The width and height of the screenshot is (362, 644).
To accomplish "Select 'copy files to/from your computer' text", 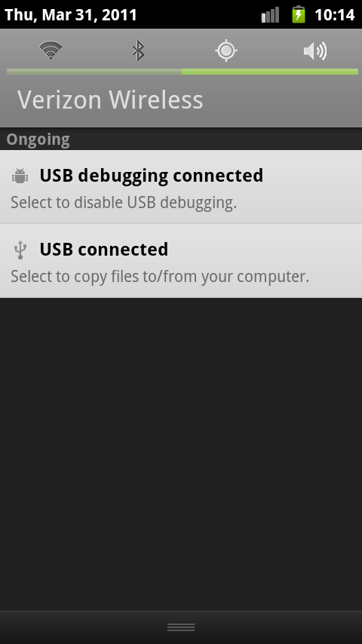I will [192, 277].
